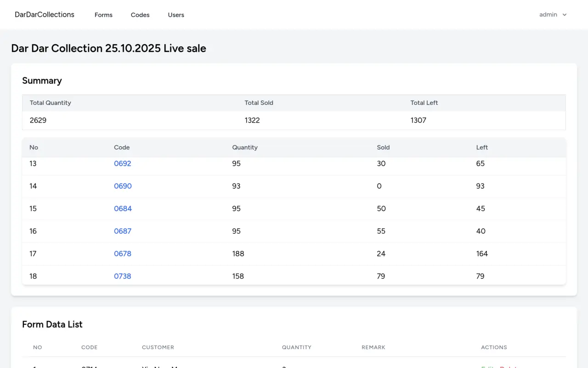The height and width of the screenshot is (368, 588).
Task: Click quantity 188 in row 17
Action: [238, 254]
